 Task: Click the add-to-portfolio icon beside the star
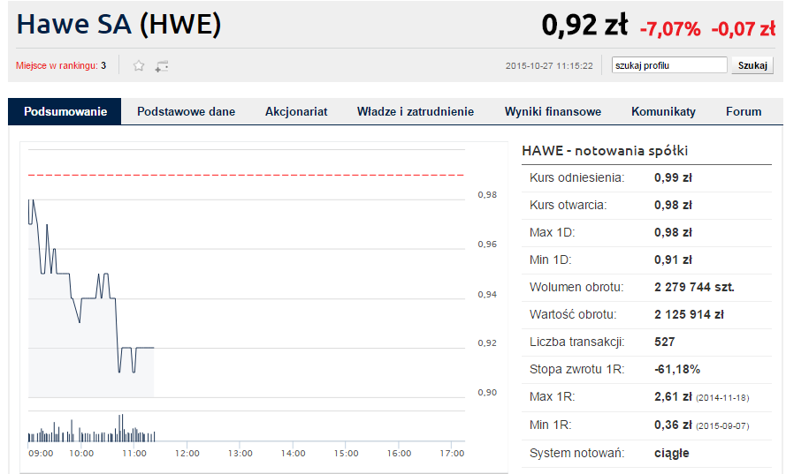161,66
